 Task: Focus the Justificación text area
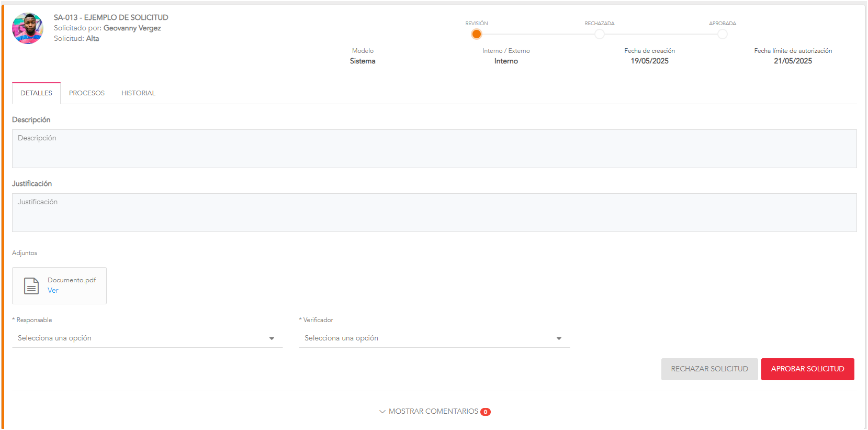click(x=434, y=213)
